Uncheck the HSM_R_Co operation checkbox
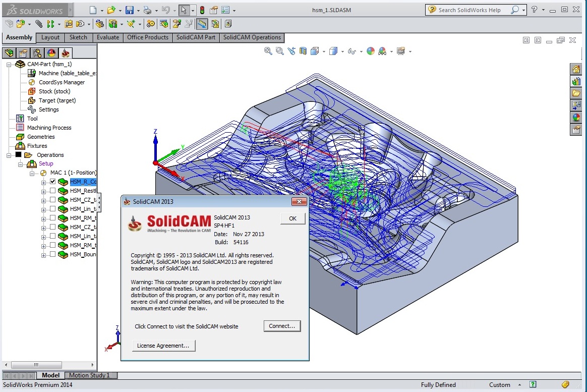Image resolution: width=587 pixels, height=392 pixels. [53, 182]
